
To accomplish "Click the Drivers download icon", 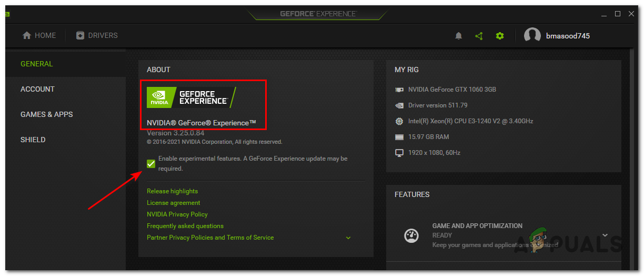I will click(x=80, y=35).
